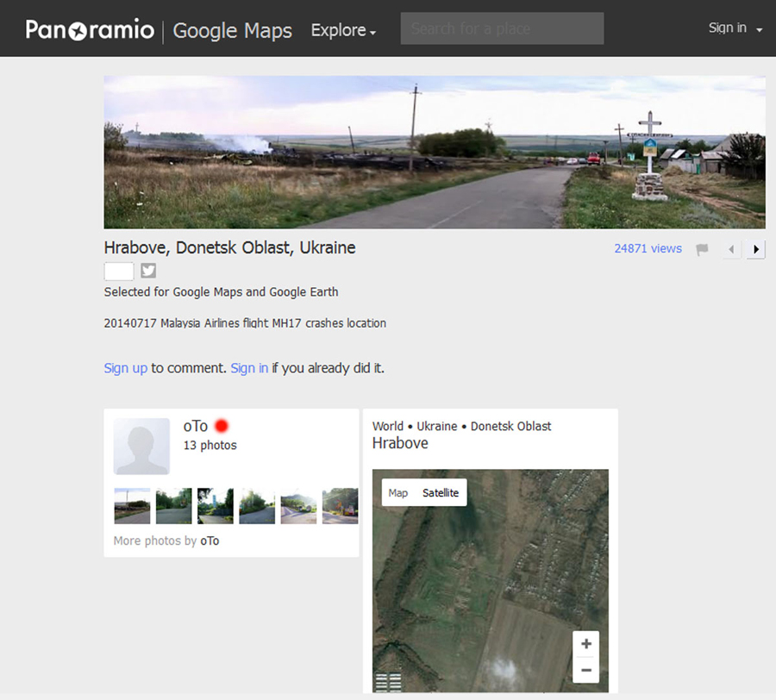
Task: Go to next photo arrow
Action: 755,249
